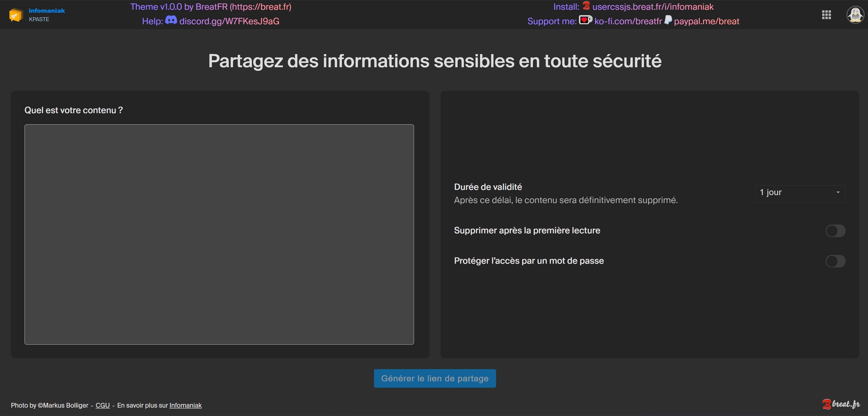
Task: Click the https://breat.fr theme author link
Action: click(x=260, y=7)
